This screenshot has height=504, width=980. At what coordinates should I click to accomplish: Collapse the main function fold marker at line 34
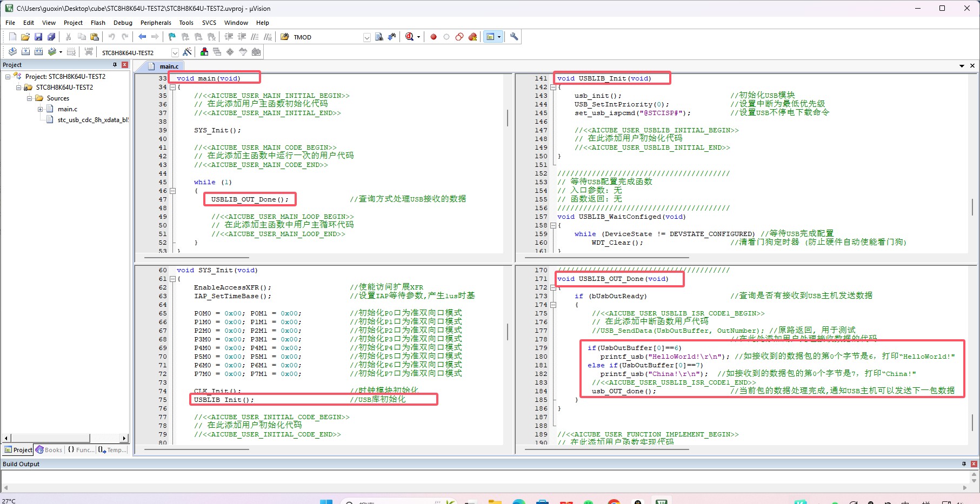coord(173,87)
